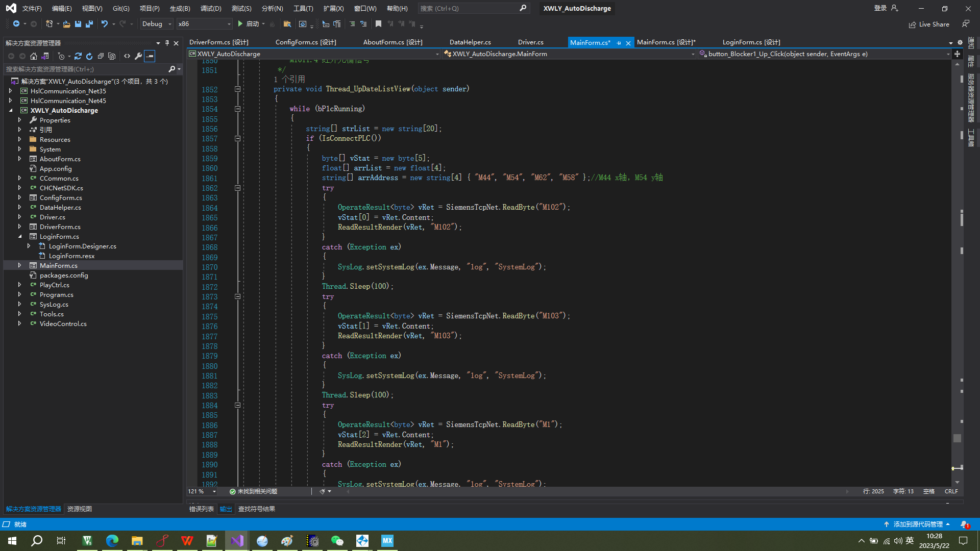Open the 查找符号结果 bottom tab
Viewport: 980px width, 551px height.
pos(257,509)
